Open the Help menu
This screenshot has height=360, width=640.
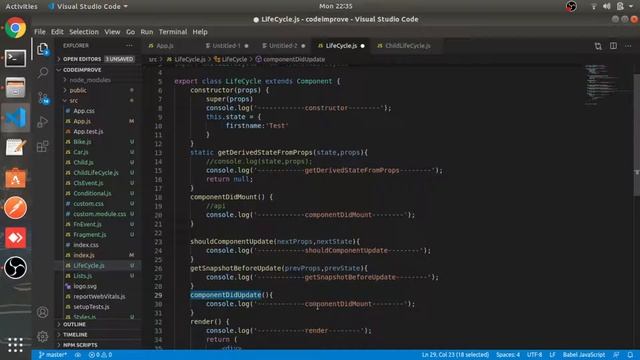(x=200, y=32)
